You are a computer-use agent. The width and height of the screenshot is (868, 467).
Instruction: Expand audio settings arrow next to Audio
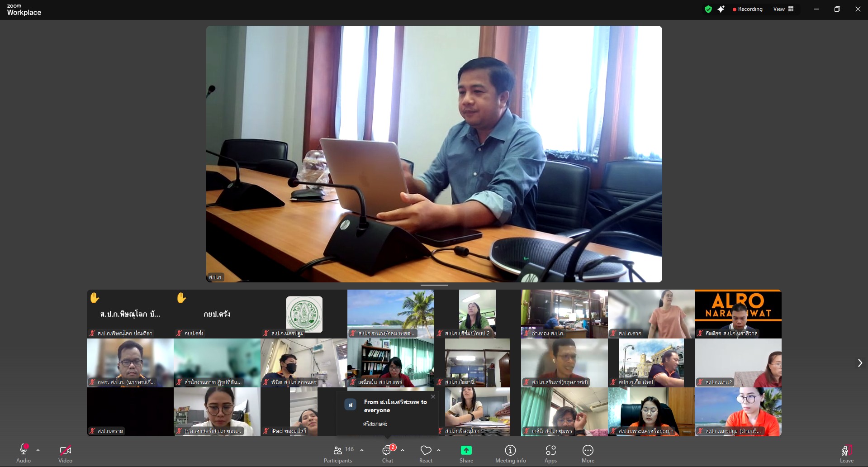pyautogui.click(x=38, y=450)
